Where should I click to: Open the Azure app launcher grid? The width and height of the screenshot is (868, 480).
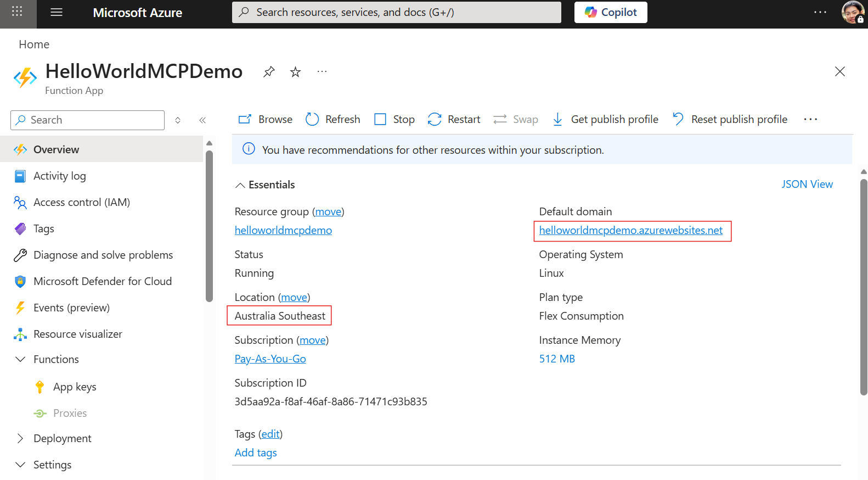pyautogui.click(x=17, y=12)
